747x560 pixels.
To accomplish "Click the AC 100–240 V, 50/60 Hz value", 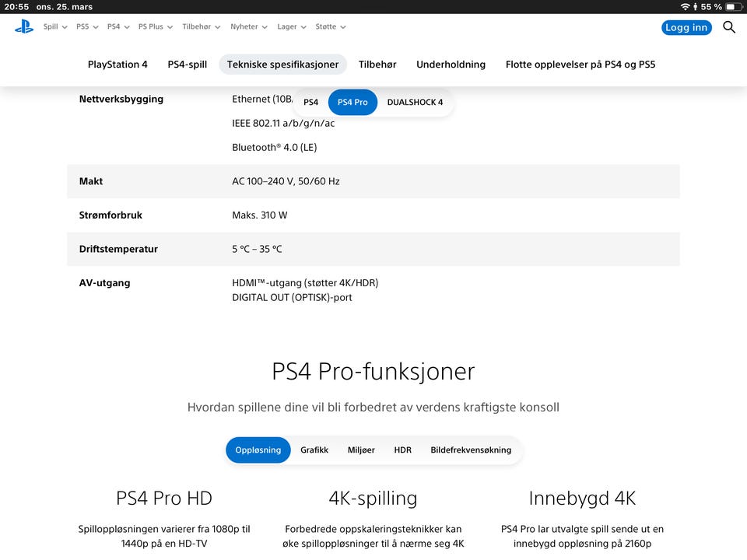I will coord(286,181).
